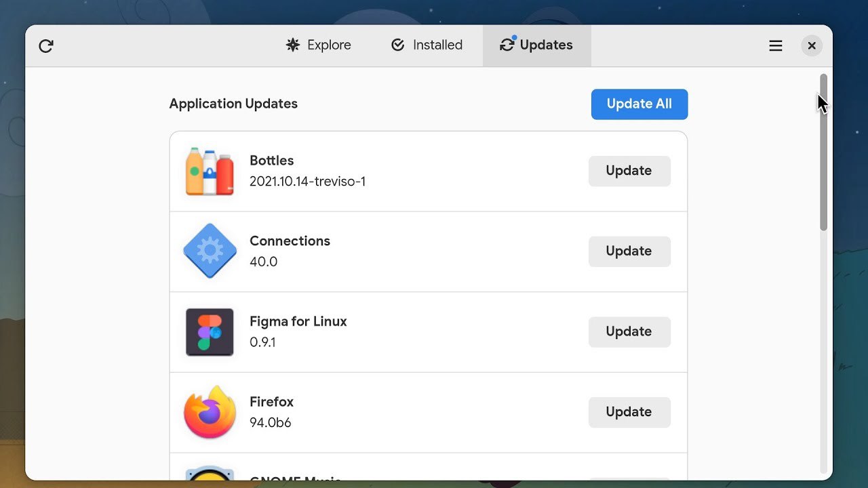Click the Figma for Linux app icon
868x488 pixels.
(210, 332)
